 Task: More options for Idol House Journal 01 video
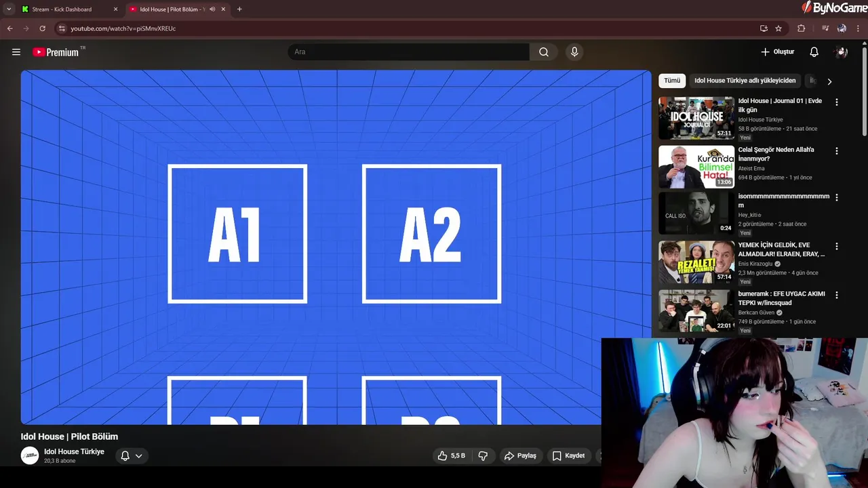[x=836, y=102]
